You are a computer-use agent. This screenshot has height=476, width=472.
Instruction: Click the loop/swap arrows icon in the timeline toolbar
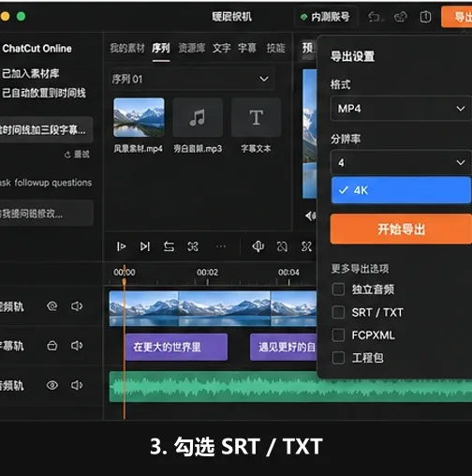click(169, 246)
